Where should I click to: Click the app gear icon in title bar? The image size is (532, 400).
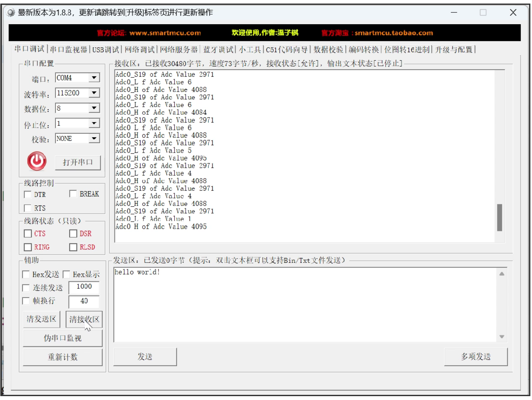tap(11, 13)
